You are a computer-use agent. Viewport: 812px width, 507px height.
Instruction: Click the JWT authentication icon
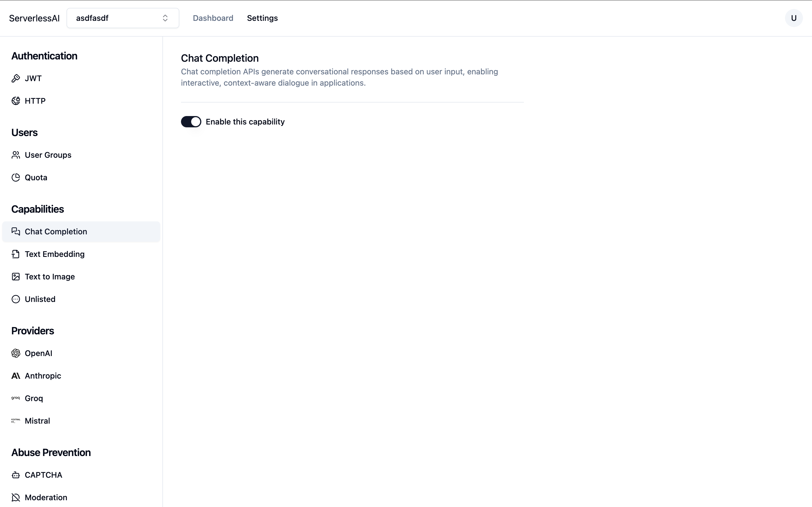pyautogui.click(x=16, y=78)
